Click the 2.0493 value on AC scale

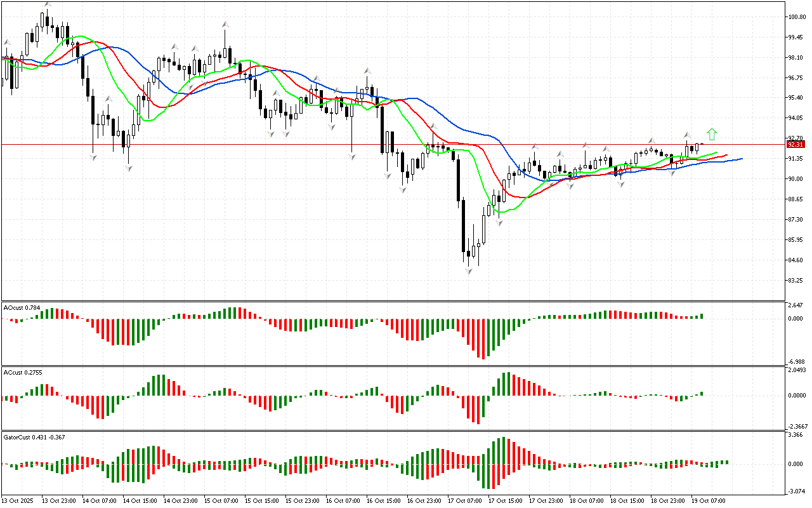click(796, 370)
